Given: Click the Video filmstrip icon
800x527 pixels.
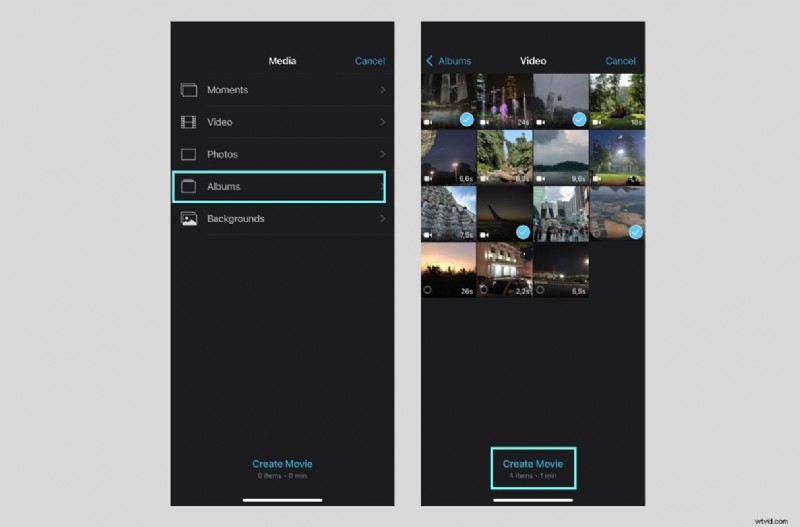Looking at the screenshot, I should (189, 122).
